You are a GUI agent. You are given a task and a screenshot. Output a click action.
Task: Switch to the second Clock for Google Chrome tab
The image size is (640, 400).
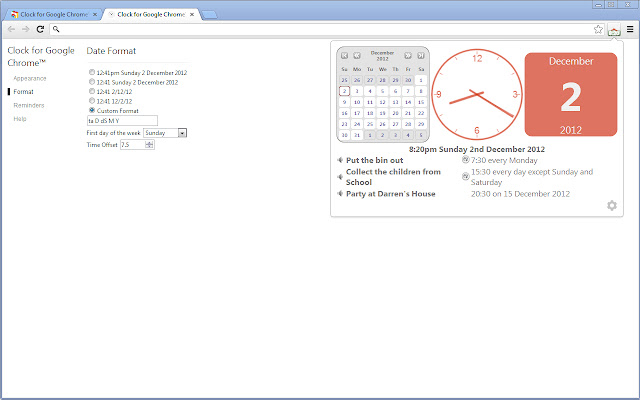click(149, 15)
